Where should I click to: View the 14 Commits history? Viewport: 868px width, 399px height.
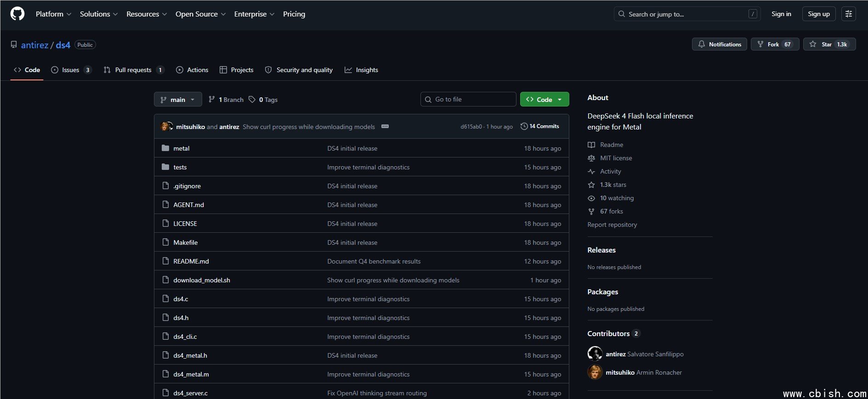tap(540, 126)
